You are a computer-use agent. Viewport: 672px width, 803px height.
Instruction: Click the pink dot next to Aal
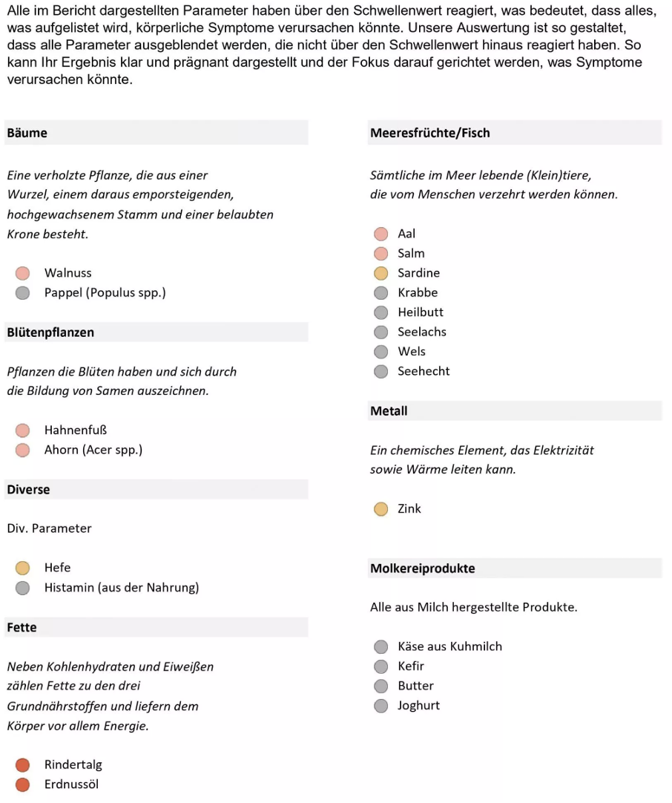[381, 234]
